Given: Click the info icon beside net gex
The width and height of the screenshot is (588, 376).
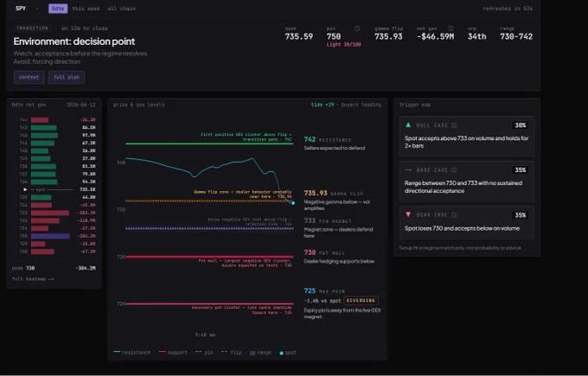Looking at the screenshot, I should [x=451, y=29].
